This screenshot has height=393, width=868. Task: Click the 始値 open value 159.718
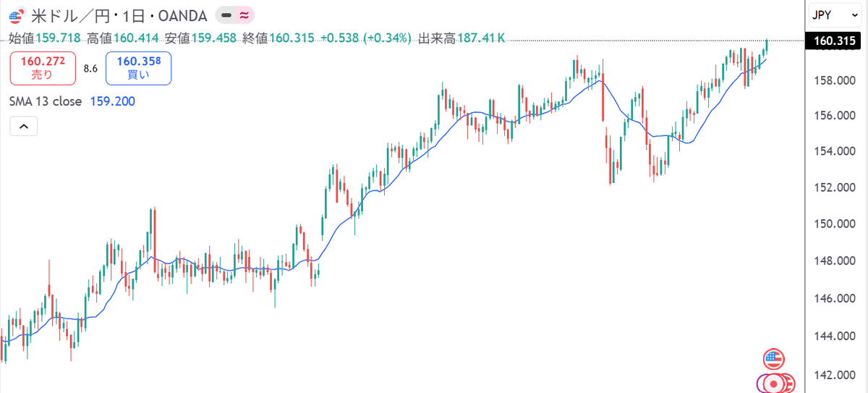pos(59,38)
